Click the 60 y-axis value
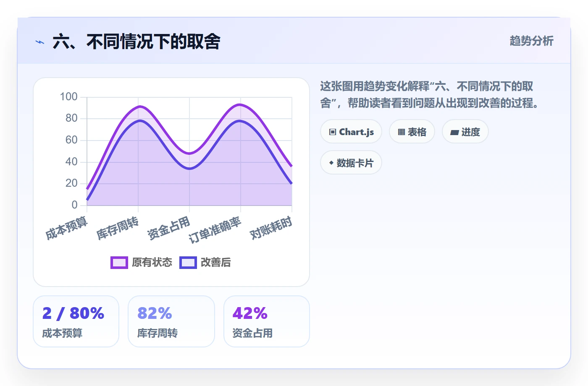 pyautogui.click(x=71, y=140)
